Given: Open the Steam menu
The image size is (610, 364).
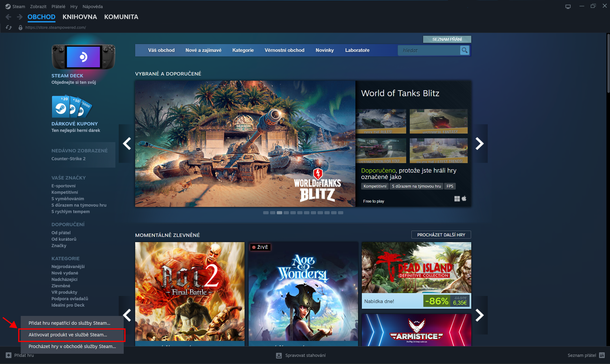Looking at the screenshot, I should point(19,7).
